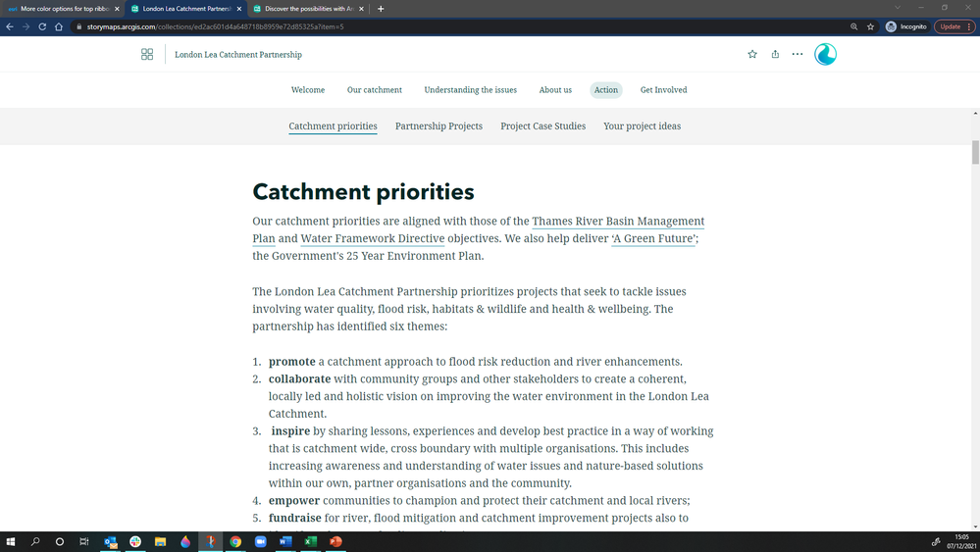Click the browser home icon
Viewport: 980px width, 552px height.
[x=59, y=26]
